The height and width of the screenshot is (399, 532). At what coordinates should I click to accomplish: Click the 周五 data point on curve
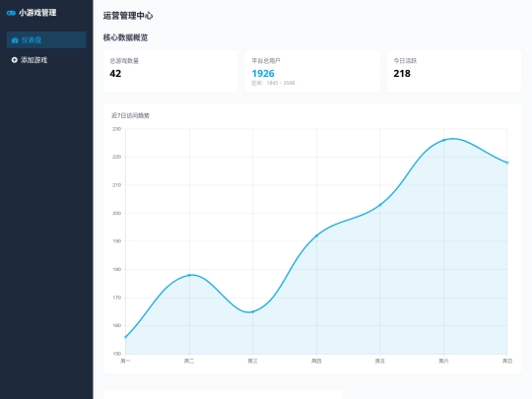(x=380, y=205)
